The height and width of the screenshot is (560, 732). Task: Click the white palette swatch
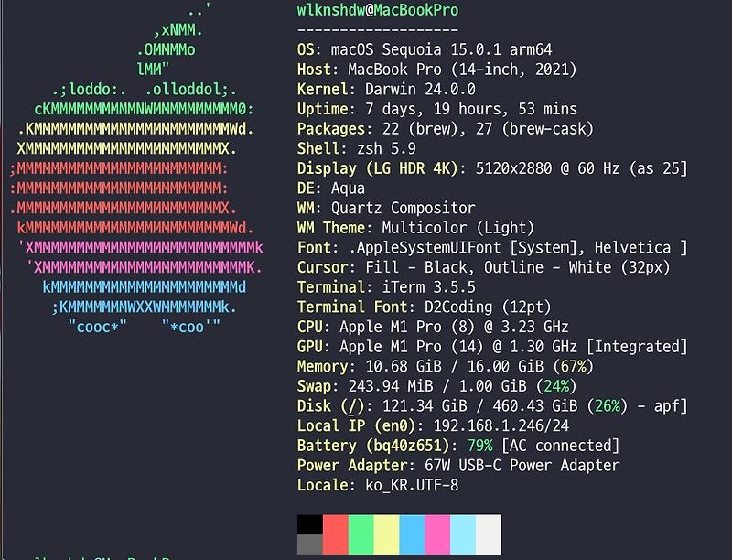click(489, 534)
